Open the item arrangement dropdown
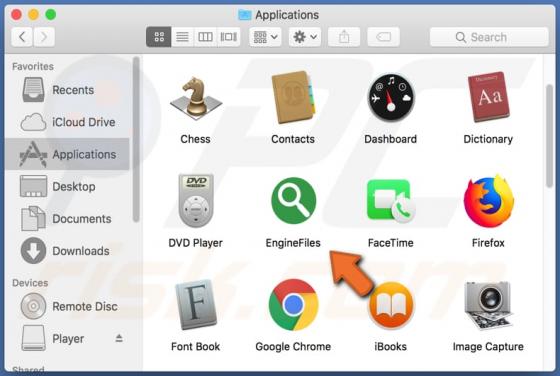The width and height of the screenshot is (560, 376). [x=265, y=37]
